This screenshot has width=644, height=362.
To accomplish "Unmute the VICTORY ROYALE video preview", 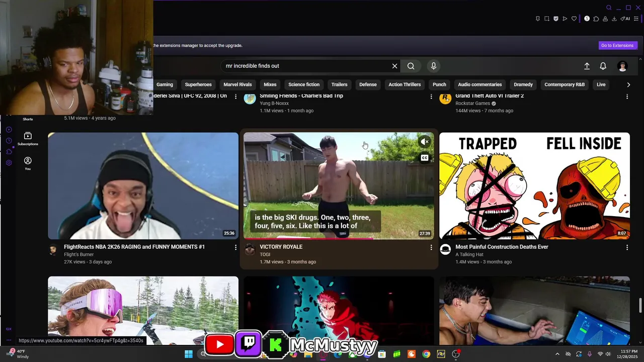I will pos(425,142).
